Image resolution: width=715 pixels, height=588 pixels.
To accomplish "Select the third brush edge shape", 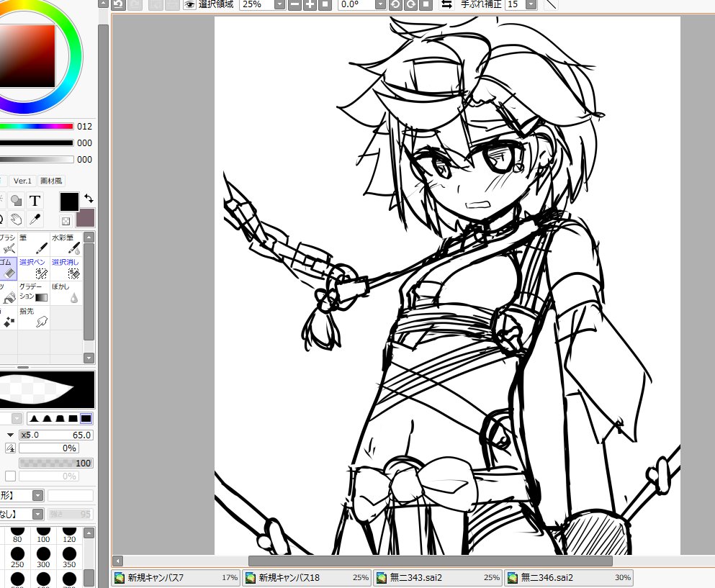I will 60,418.
